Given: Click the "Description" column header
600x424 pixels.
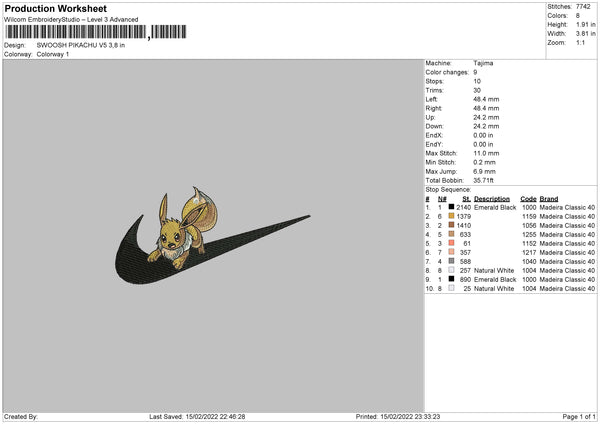Looking at the screenshot, I should pyautogui.click(x=492, y=199).
